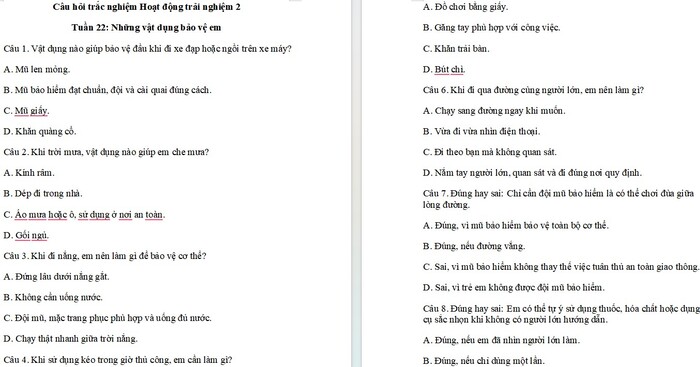Image resolution: width=700 pixels, height=367 pixels.
Task: Click the Câu 7 Đúng hay sai question
Action: (558, 199)
